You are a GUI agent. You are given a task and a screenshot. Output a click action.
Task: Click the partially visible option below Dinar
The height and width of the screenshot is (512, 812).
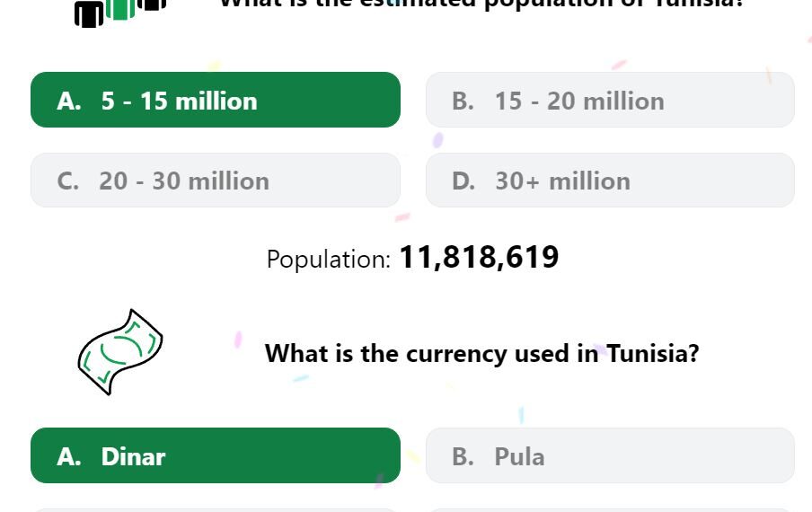point(216,510)
